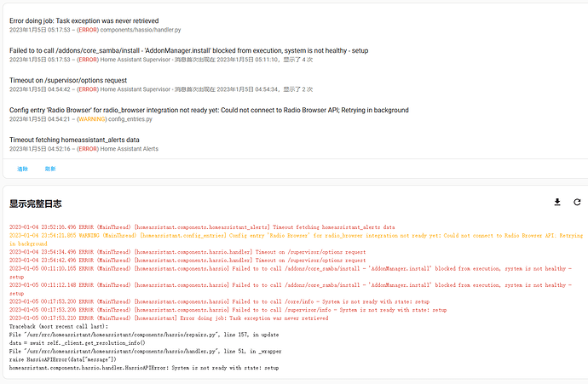Image resolution: width=588 pixels, height=384 pixels.
Task: Click the 清除 clear button
Action: point(22,169)
